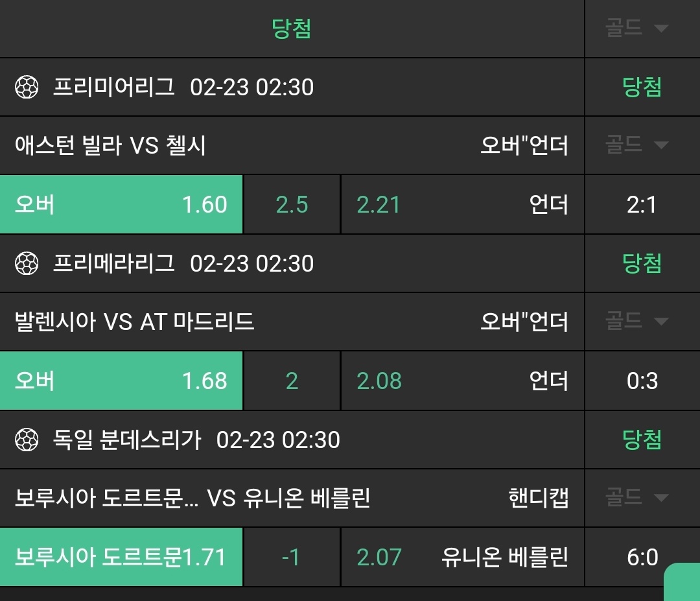700x601 pixels.
Task: Tap the green floating button at bottom right
Action: [683, 582]
